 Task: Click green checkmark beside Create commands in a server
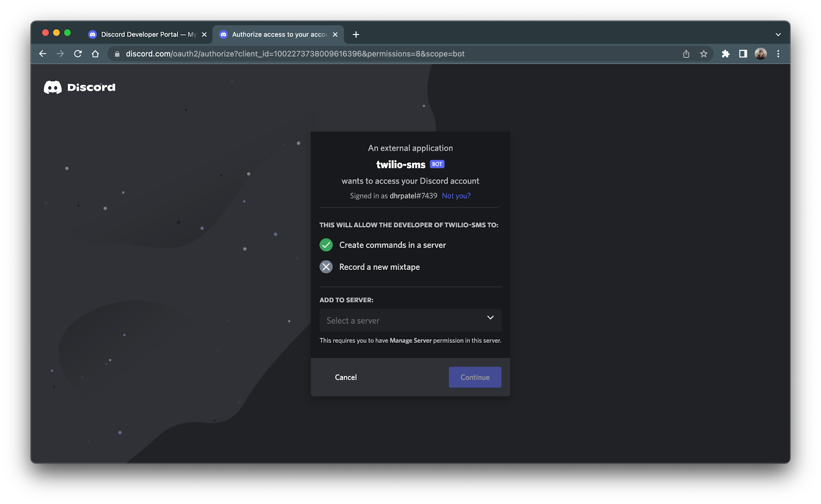pos(326,245)
